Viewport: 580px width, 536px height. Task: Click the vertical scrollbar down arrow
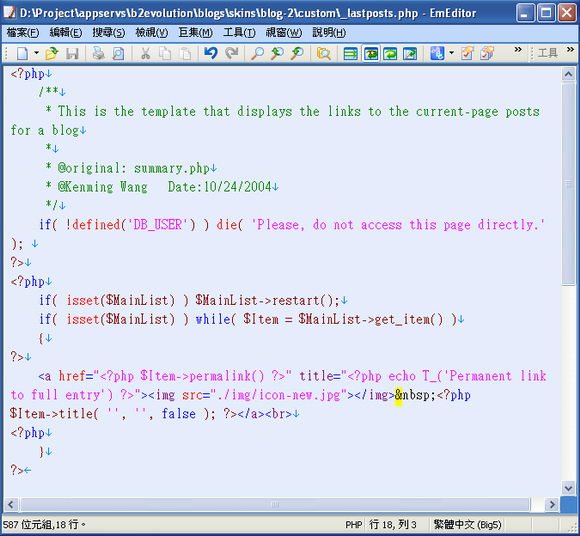tap(568, 488)
